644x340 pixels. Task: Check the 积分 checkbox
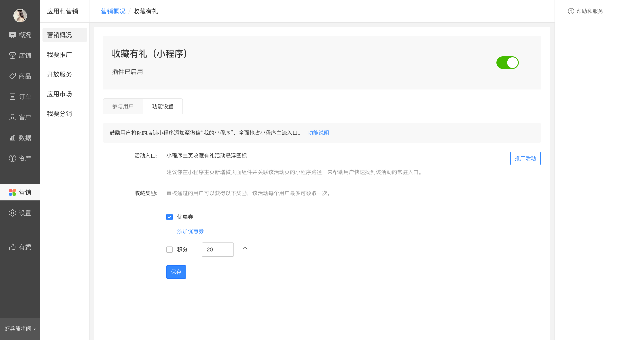click(x=169, y=249)
